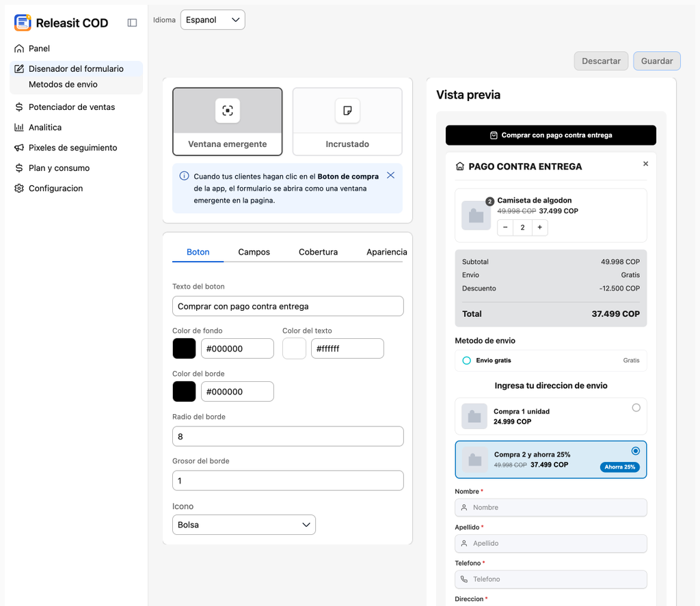
Task: Click the Releasit COD logo icon
Action: (23, 23)
